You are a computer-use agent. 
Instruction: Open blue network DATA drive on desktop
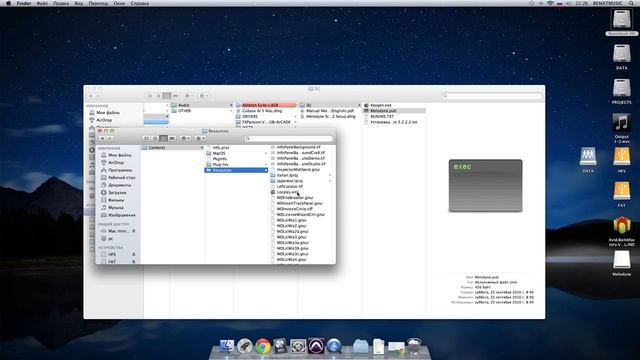588,157
